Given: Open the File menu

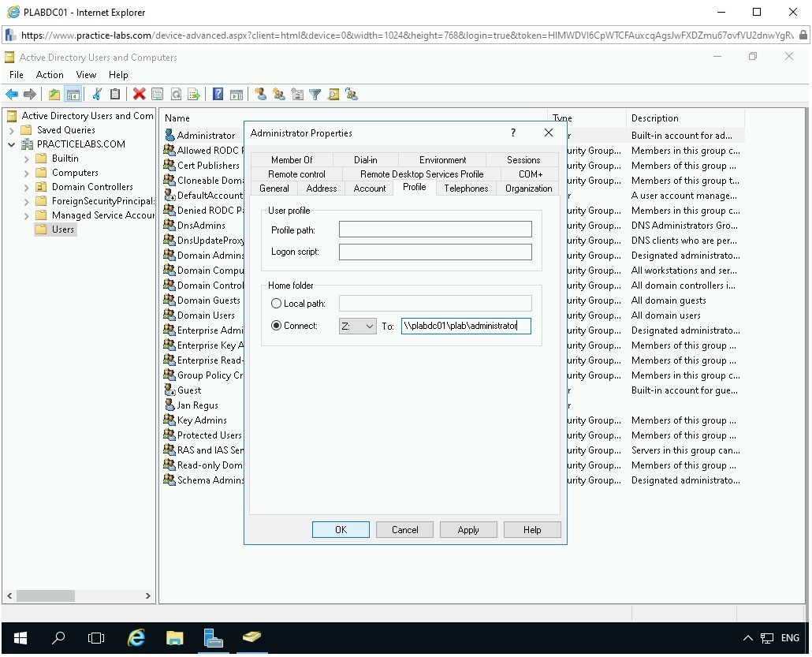Looking at the screenshot, I should tap(16, 75).
